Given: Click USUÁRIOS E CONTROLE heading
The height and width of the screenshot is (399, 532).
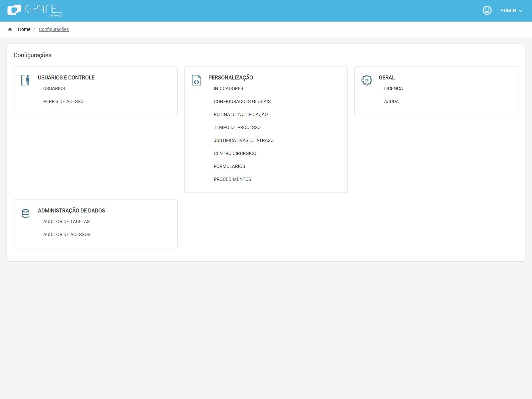Looking at the screenshot, I should click(66, 77).
